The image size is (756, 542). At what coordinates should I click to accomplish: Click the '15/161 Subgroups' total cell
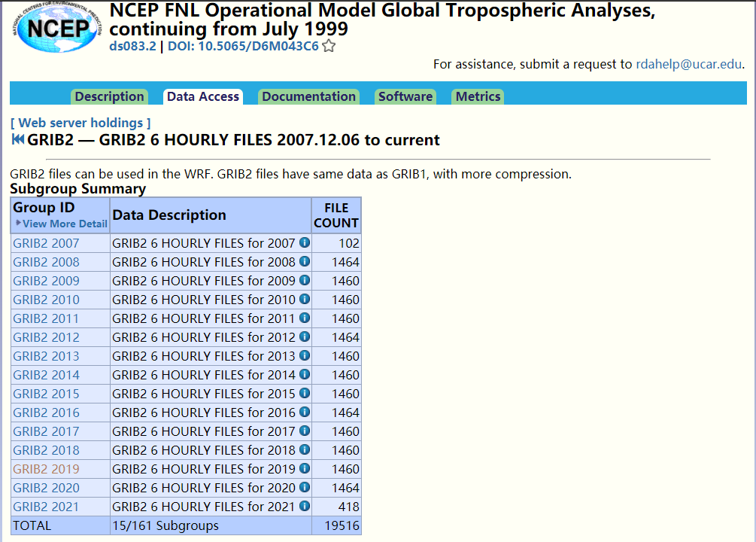211,525
